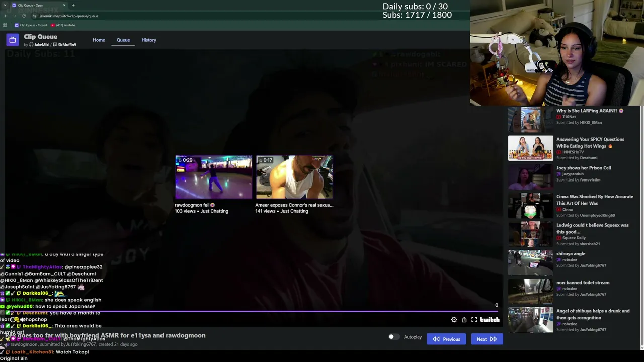This screenshot has height=362, width=644.
Task: Open the (407) YouTube bookmark
Action: pyautogui.click(x=63, y=25)
